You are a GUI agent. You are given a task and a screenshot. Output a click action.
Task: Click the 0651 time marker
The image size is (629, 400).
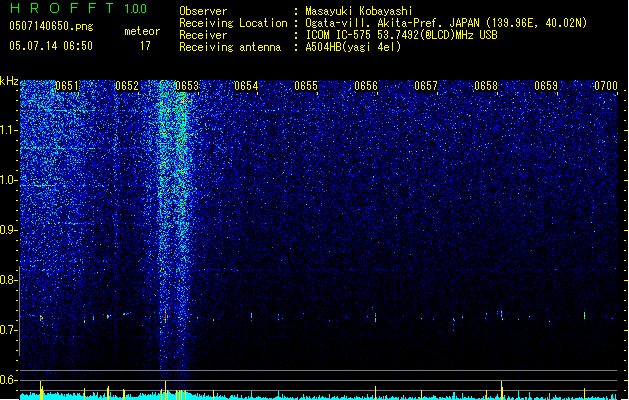[x=67, y=86]
